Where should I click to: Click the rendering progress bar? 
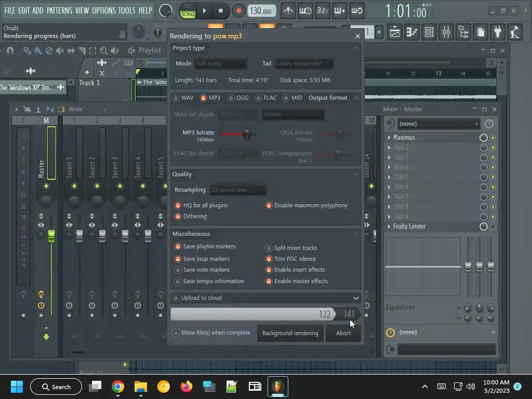pos(265,314)
